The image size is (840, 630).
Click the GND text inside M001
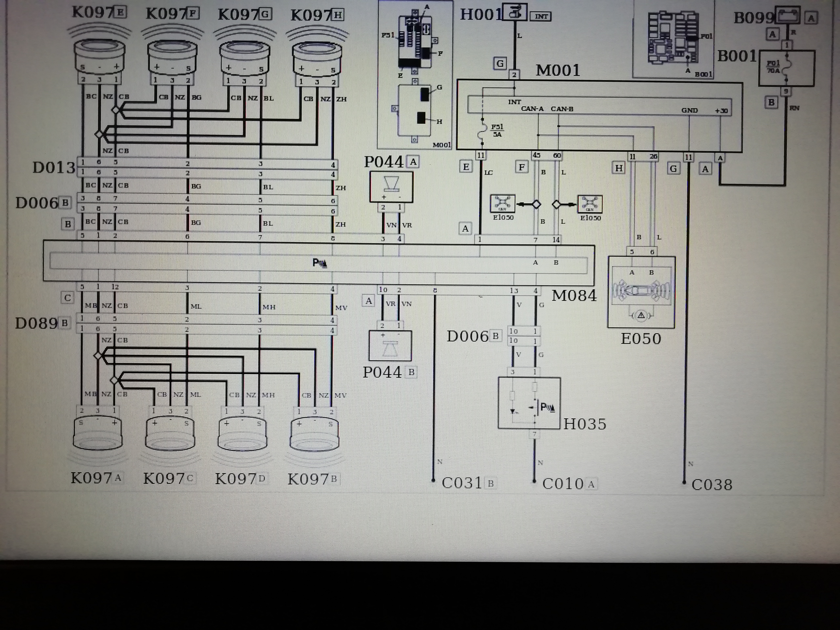(690, 110)
